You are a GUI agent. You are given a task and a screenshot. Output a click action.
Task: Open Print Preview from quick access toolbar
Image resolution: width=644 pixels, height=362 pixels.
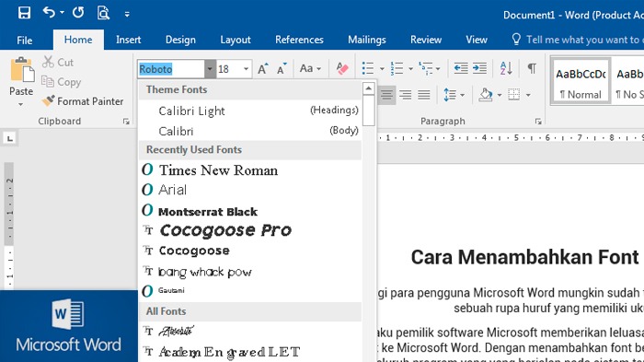pos(103,13)
